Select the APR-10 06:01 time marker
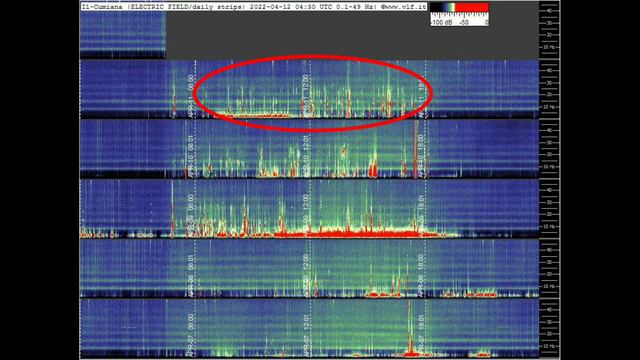The width and height of the screenshot is (640, 360). click(191, 157)
